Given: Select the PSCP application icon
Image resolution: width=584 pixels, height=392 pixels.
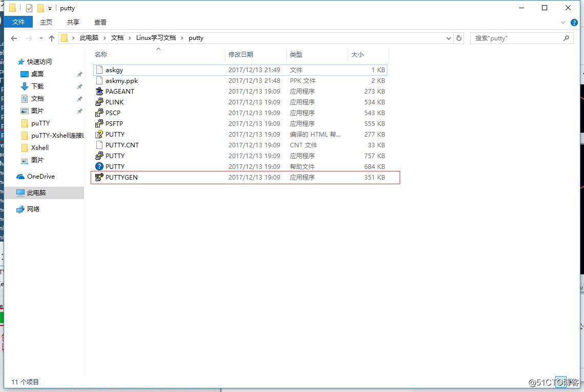Looking at the screenshot, I should tap(99, 113).
